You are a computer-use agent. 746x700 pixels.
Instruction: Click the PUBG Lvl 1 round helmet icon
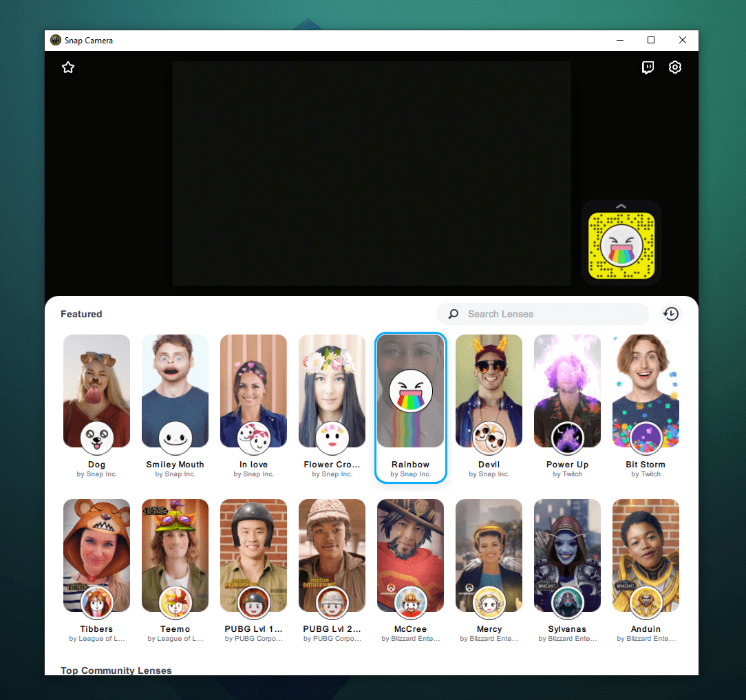point(253,602)
